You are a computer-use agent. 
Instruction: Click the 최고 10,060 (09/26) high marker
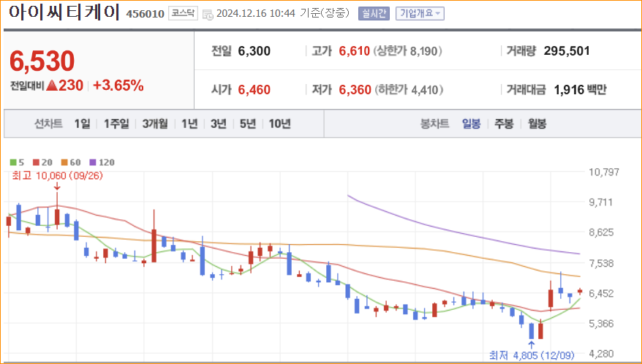click(x=57, y=175)
